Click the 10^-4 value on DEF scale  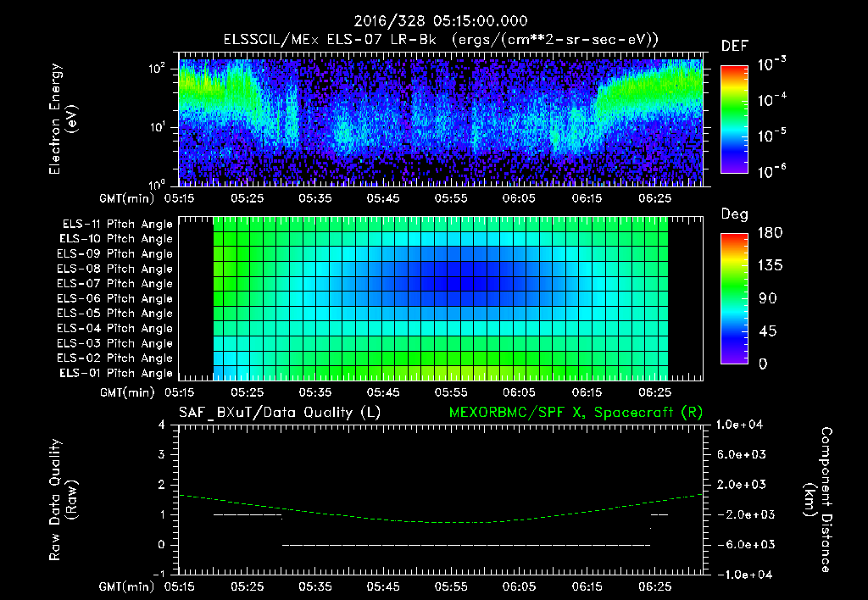coord(771,100)
